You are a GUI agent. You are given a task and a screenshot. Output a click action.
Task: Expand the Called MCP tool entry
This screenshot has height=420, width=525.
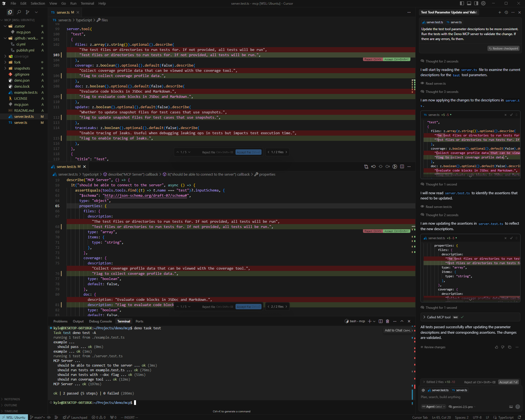pyautogui.click(x=470, y=317)
